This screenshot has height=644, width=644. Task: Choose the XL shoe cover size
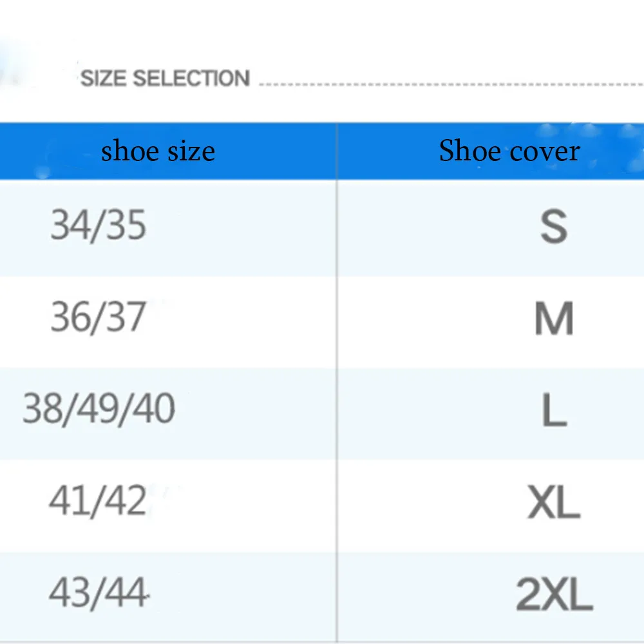(554, 502)
